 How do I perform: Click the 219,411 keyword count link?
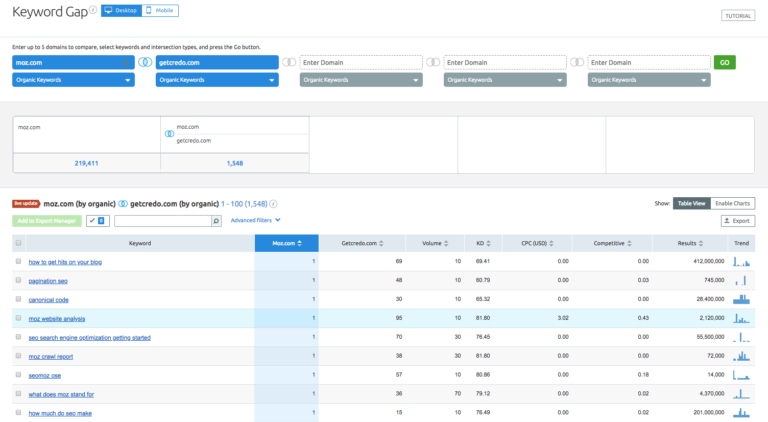coord(86,163)
